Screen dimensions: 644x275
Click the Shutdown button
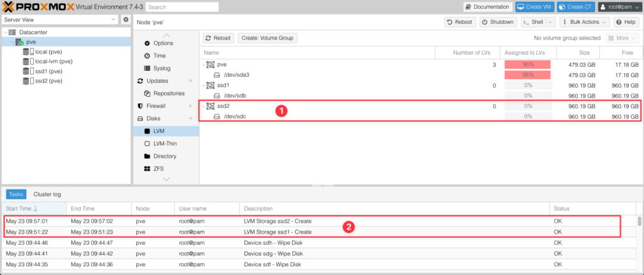(x=498, y=22)
